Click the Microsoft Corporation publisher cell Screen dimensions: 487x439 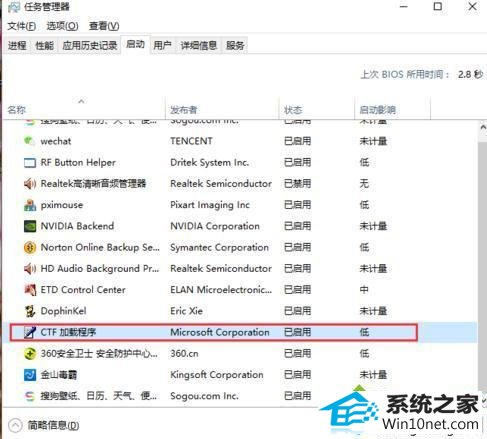(x=220, y=332)
